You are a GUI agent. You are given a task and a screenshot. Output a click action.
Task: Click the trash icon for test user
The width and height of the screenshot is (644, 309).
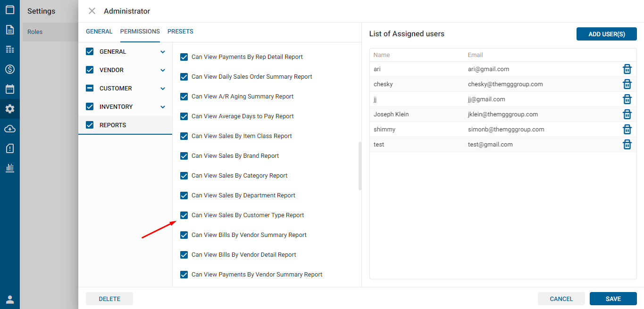click(627, 145)
